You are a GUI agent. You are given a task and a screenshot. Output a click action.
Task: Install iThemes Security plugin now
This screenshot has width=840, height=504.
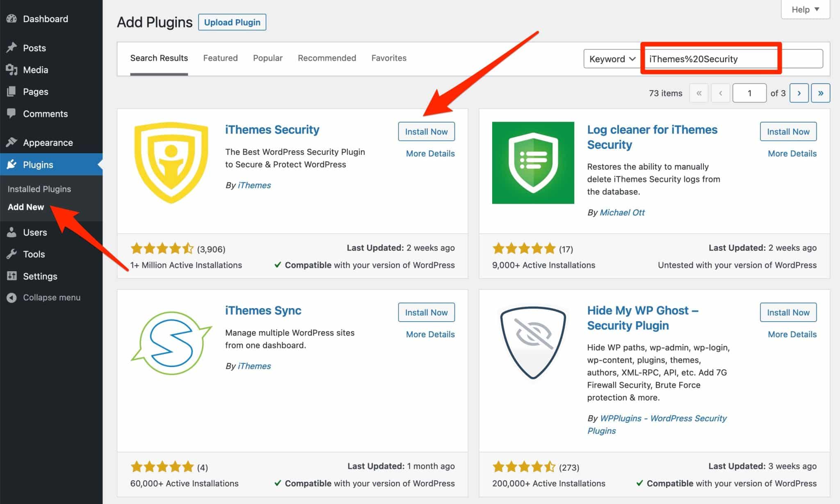coord(426,131)
